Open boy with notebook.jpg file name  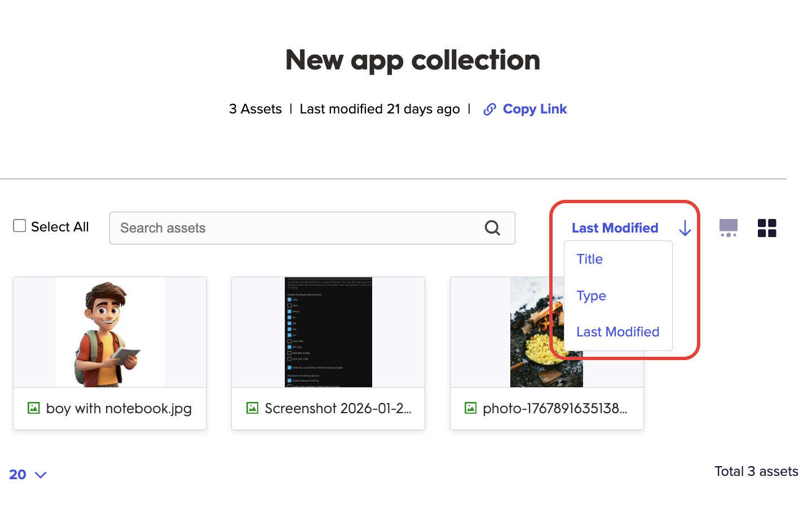[119, 408]
